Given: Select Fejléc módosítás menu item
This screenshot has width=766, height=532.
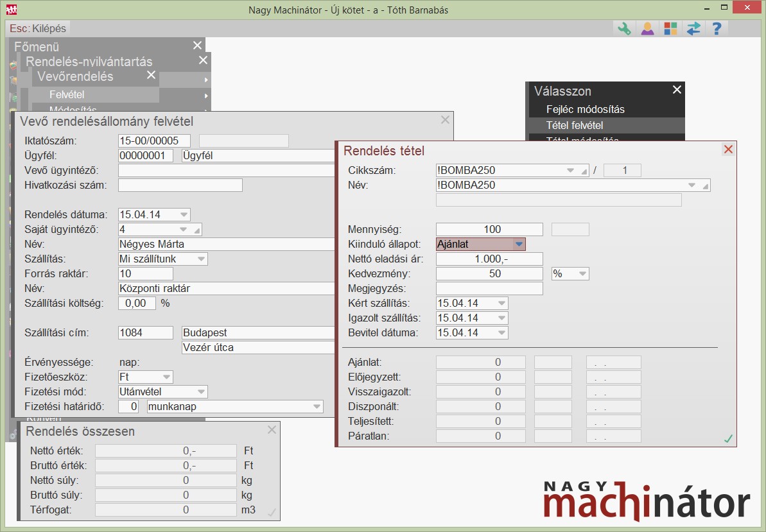Looking at the screenshot, I should [x=585, y=109].
